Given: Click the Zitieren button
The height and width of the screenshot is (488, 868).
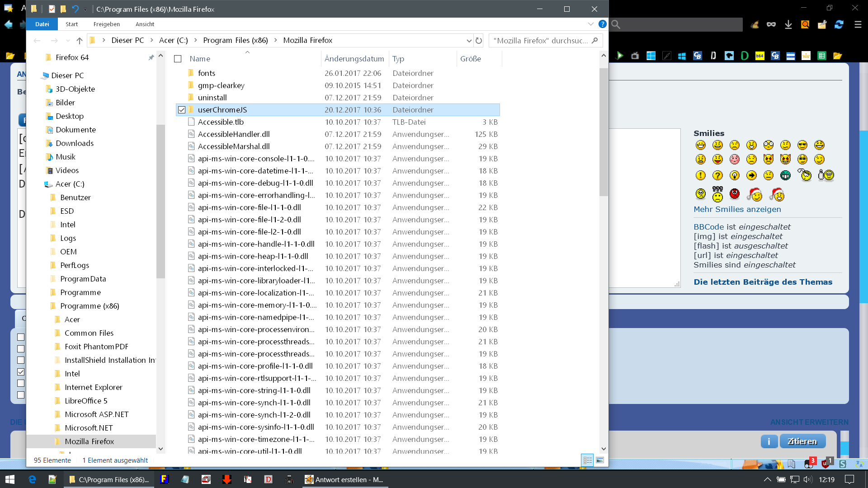Looking at the screenshot, I should click(x=802, y=441).
